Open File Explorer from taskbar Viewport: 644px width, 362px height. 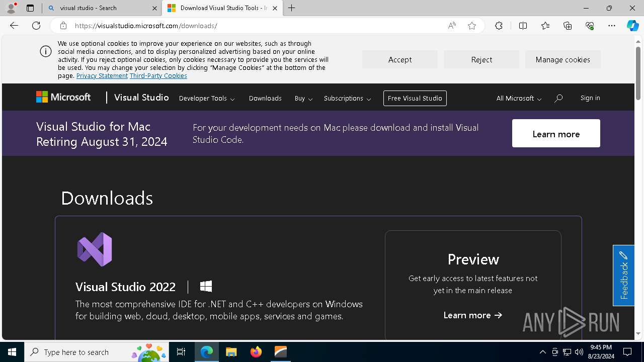pos(231,352)
